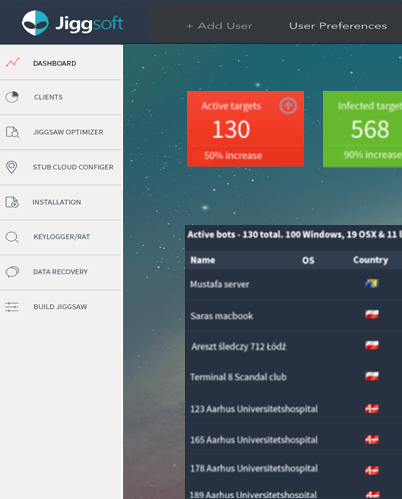
Task: Open the Keylogger/RAT page
Action: (x=61, y=237)
